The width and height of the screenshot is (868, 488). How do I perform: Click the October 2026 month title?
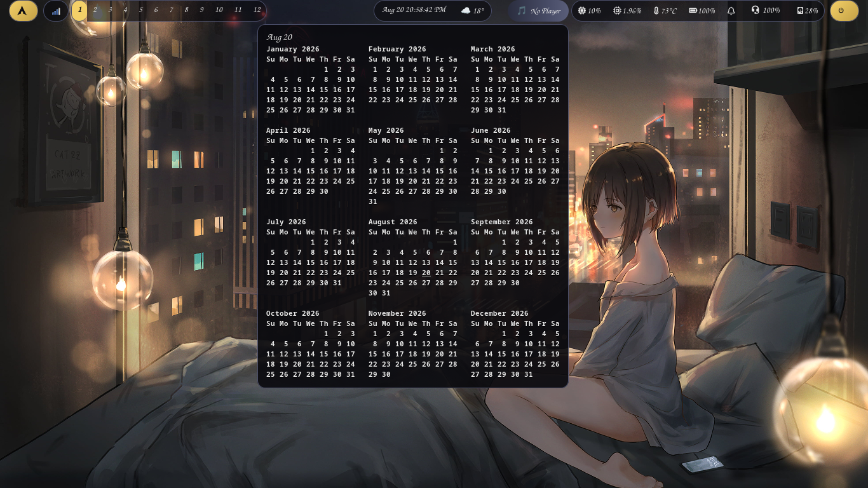pyautogui.click(x=293, y=313)
